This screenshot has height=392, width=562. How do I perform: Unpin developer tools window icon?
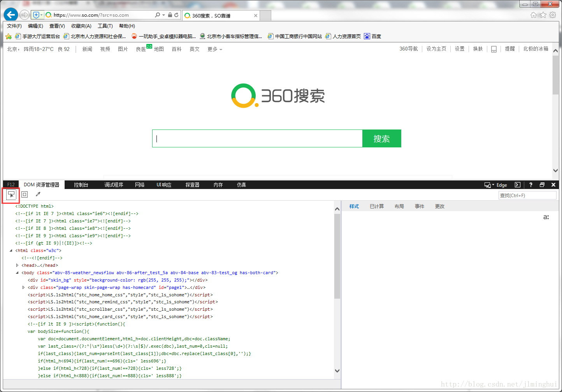tap(542, 185)
